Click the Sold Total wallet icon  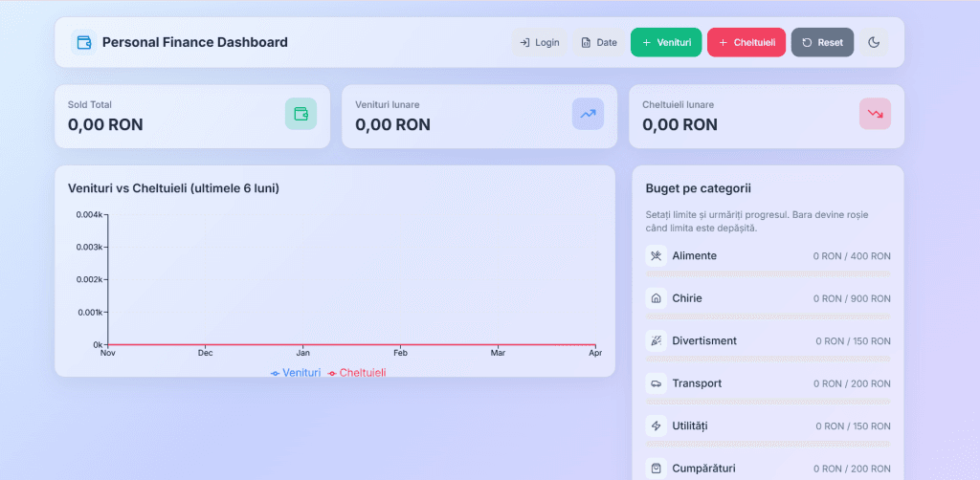click(x=301, y=114)
